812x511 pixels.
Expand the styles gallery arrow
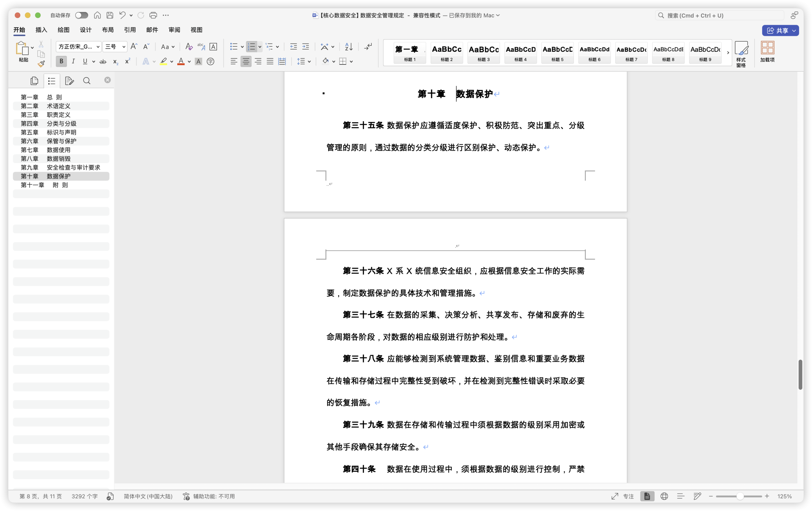(x=728, y=53)
